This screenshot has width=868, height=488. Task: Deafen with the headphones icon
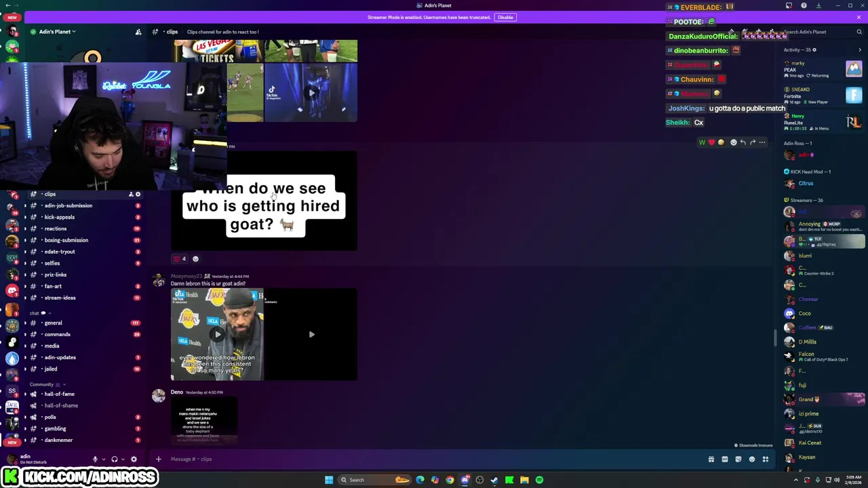click(115, 460)
